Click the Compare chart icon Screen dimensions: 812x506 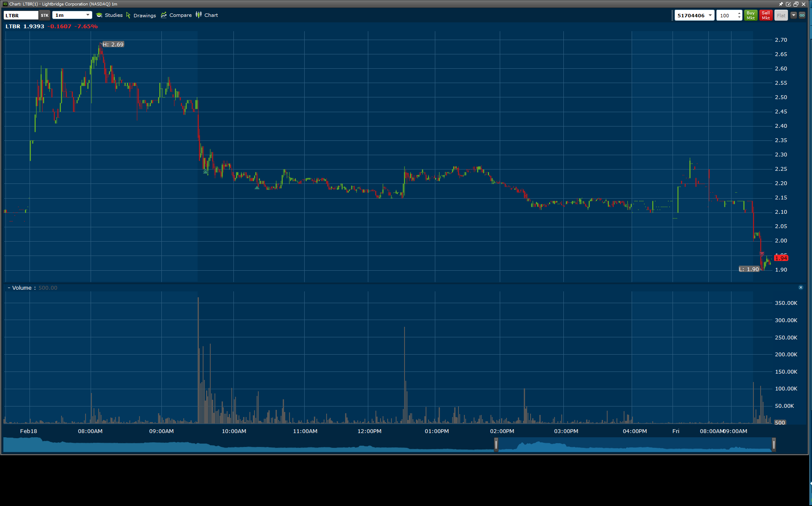[x=164, y=15]
